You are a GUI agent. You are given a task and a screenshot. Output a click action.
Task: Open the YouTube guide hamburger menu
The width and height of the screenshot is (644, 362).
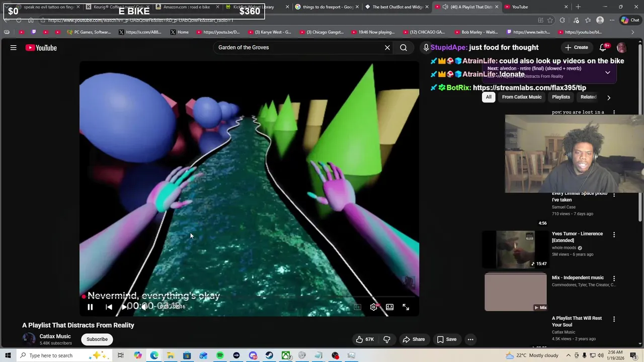pyautogui.click(x=14, y=48)
